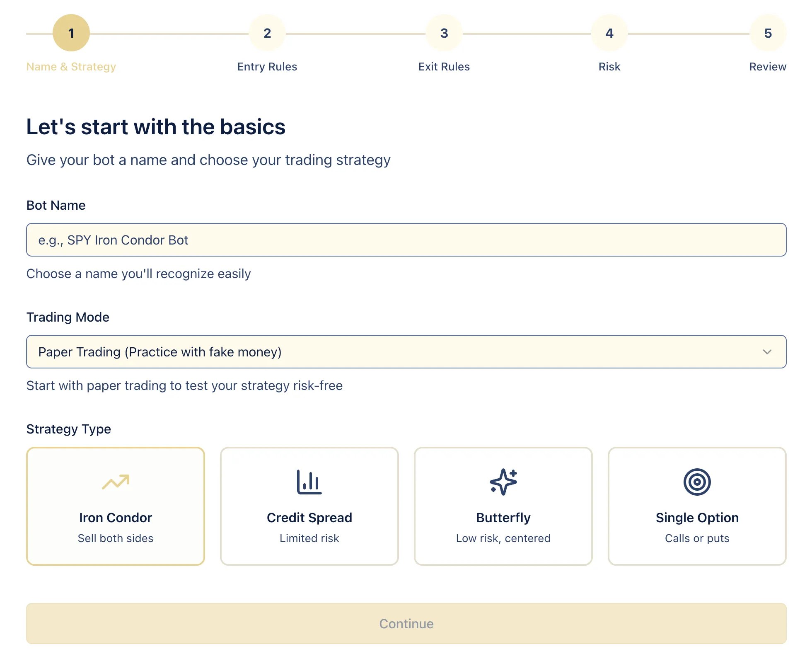
Task: Click the Single Option target icon
Action: [x=697, y=482]
